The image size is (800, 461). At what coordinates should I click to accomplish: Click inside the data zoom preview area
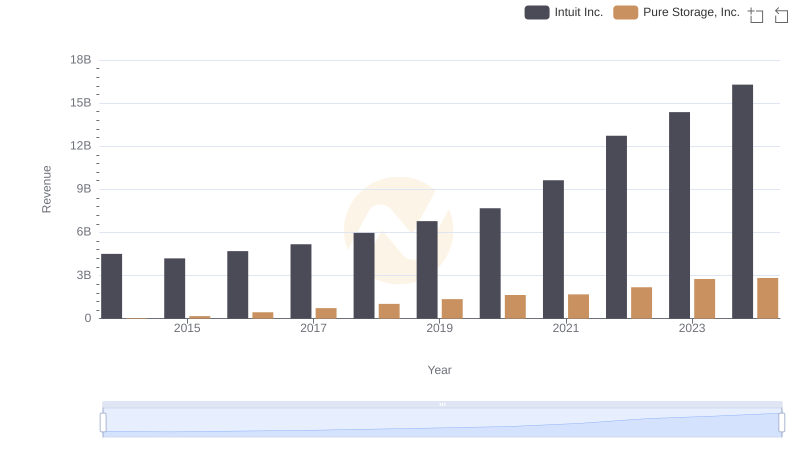[x=442, y=423]
